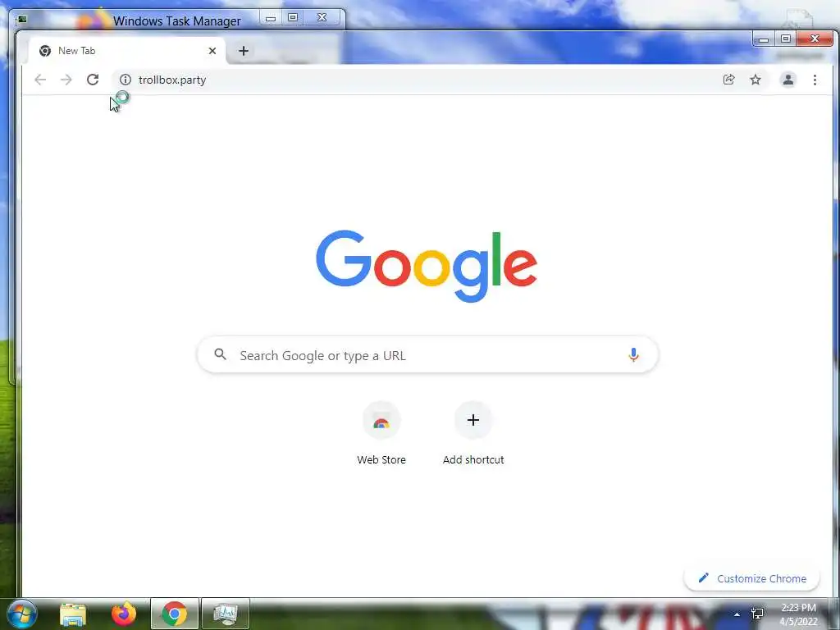Show hidden tray icons arrow
840x630 pixels.
(x=737, y=614)
